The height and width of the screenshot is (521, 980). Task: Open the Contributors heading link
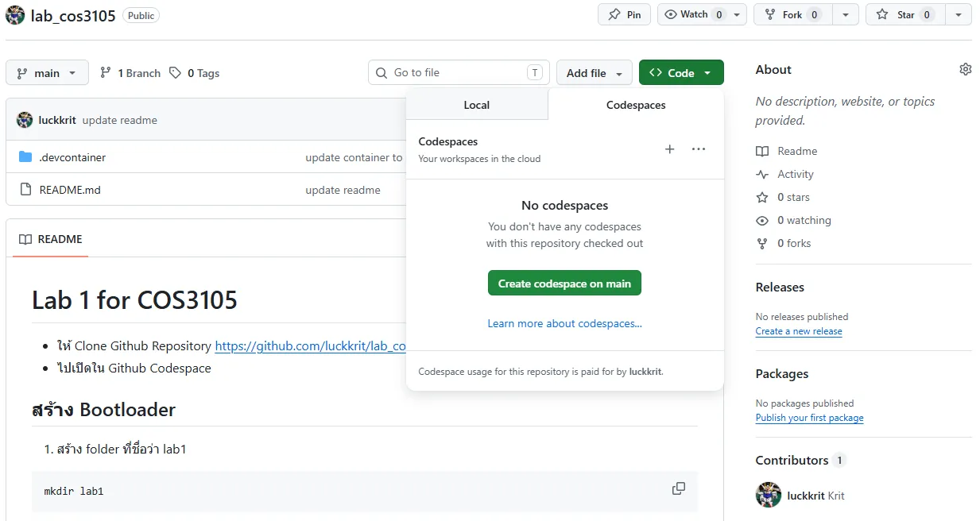[800, 461]
